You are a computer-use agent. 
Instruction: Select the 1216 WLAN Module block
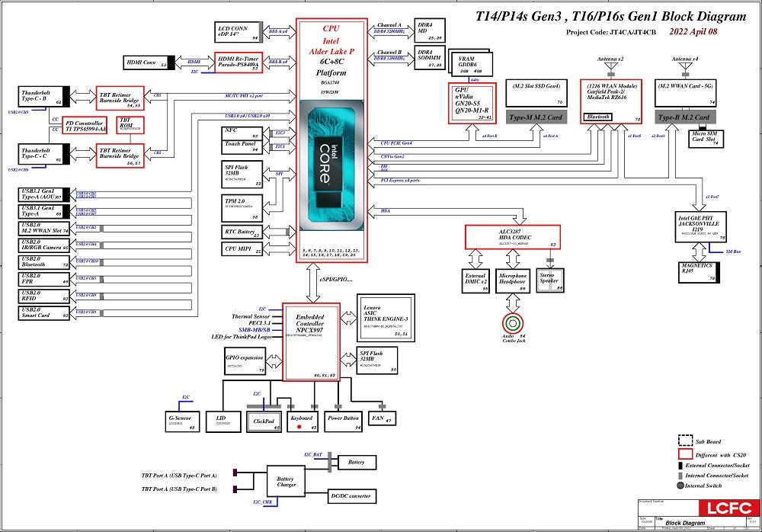[611, 101]
